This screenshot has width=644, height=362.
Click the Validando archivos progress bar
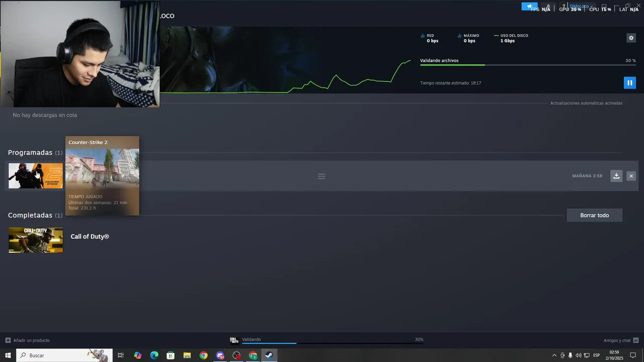click(528, 65)
